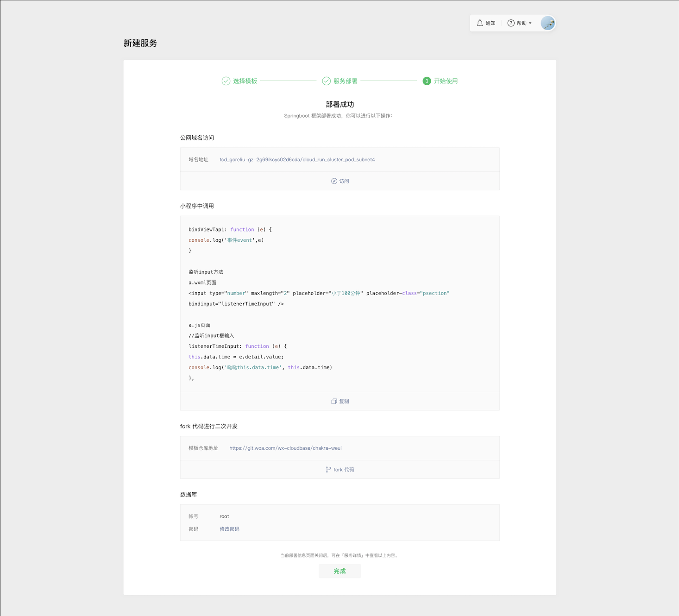This screenshot has width=679, height=616.
Task: Click the 复制 copy icon
Action: [x=334, y=402]
